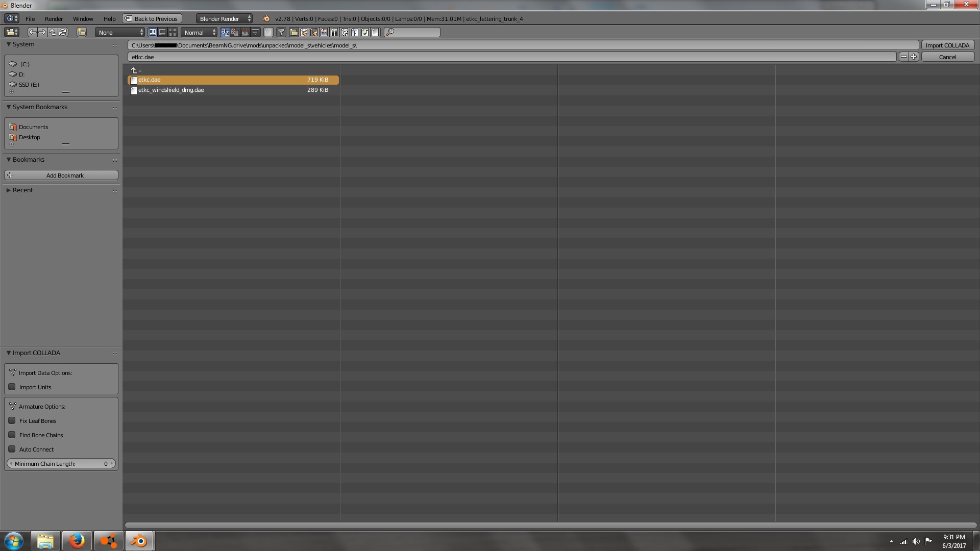Open the Blender Render engine dropdown
Image resolution: width=980 pixels, height=551 pixels.
point(225,18)
